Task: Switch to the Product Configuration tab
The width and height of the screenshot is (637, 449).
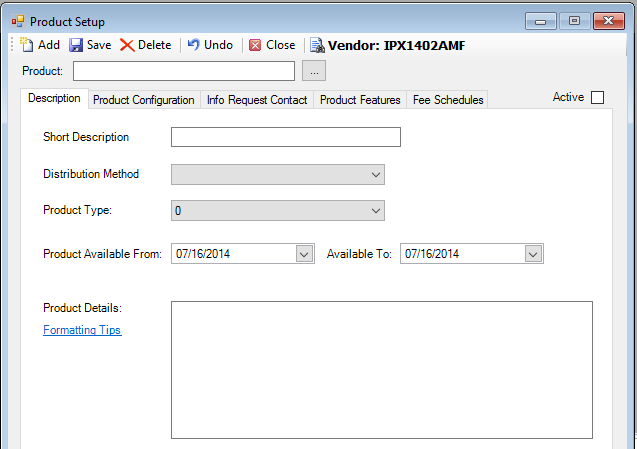Action: click(x=143, y=100)
